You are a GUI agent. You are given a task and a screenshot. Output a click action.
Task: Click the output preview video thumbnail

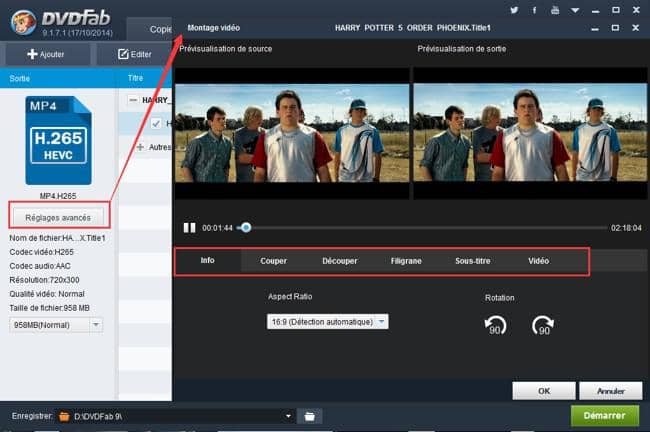tap(530, 133)
